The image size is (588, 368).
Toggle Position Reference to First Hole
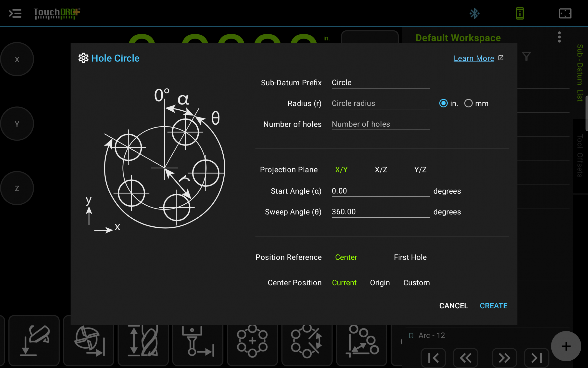410,257
